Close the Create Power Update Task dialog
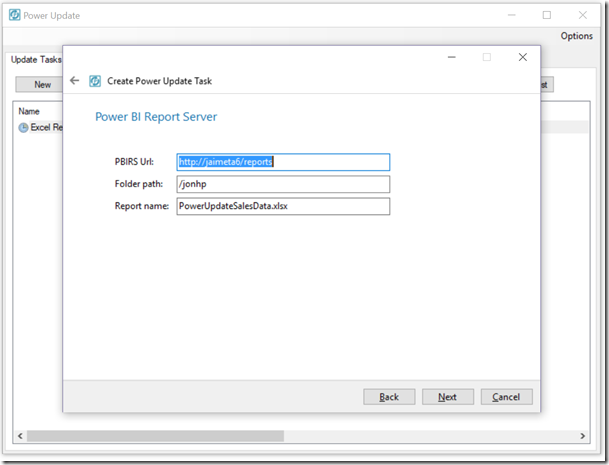This screenshot has height=465, width=609. click(x=523, y=57)
